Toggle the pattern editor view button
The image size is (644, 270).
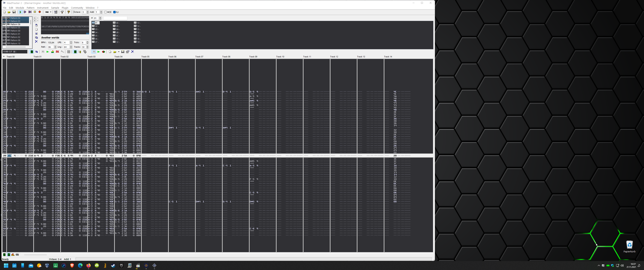[32, 52]
